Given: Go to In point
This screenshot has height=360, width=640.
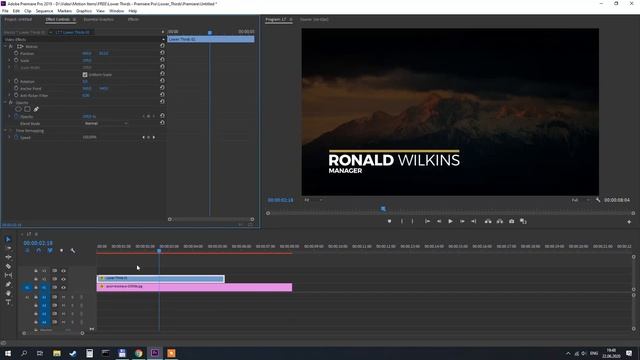Looking at the screenshot, I should 427,221.
